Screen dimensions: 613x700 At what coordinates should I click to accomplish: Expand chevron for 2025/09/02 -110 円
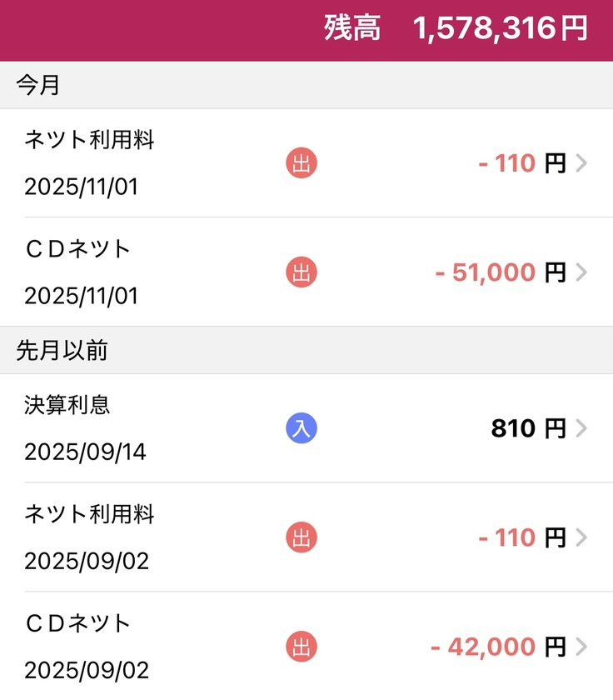pyautogui.click(x=581, y=537)
